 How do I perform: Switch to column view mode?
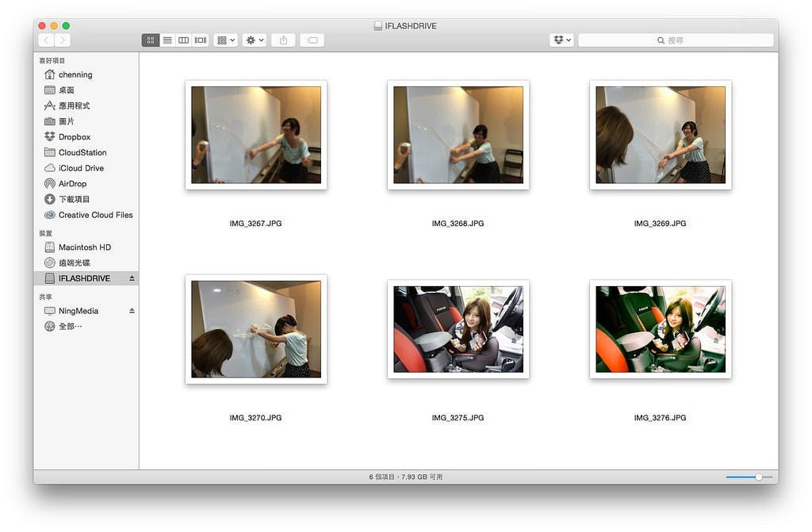184,40
